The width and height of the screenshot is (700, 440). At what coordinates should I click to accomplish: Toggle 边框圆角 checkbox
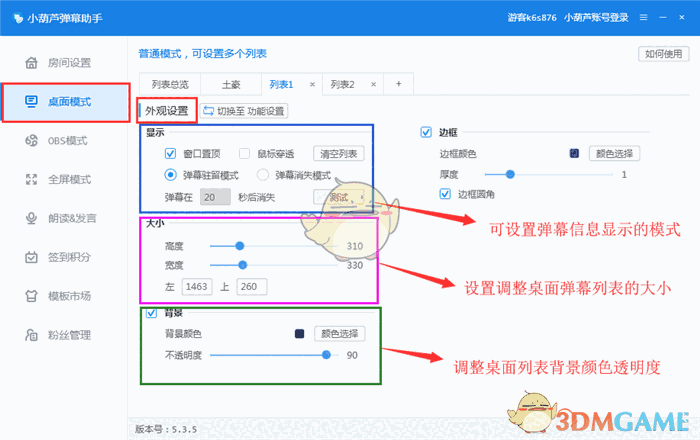[x=445, y=194]
